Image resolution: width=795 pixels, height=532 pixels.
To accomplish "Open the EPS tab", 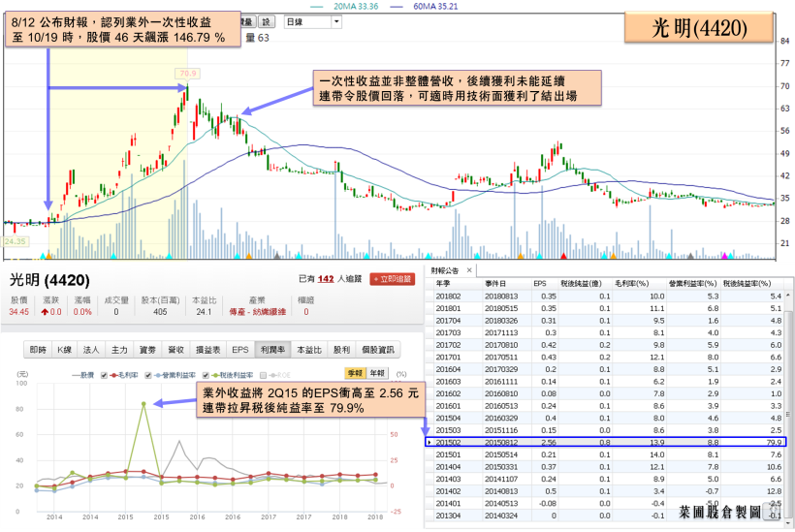I will coord(240,350).
